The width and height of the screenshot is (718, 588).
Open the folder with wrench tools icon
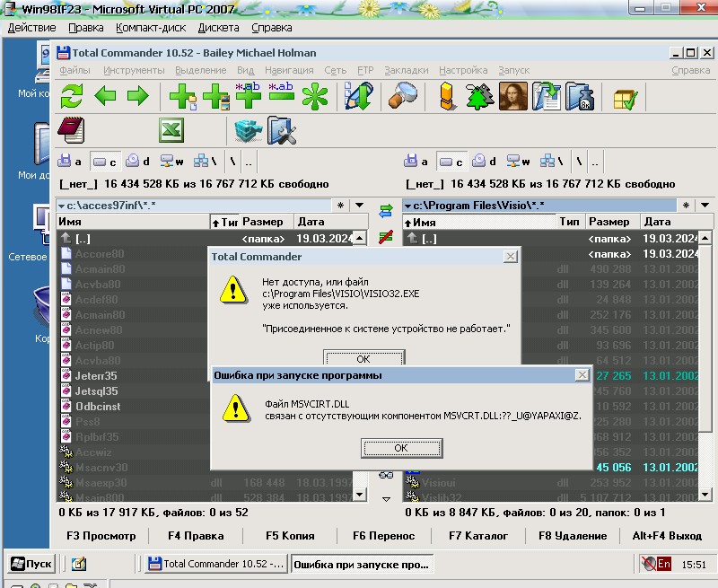pos(282,131)
